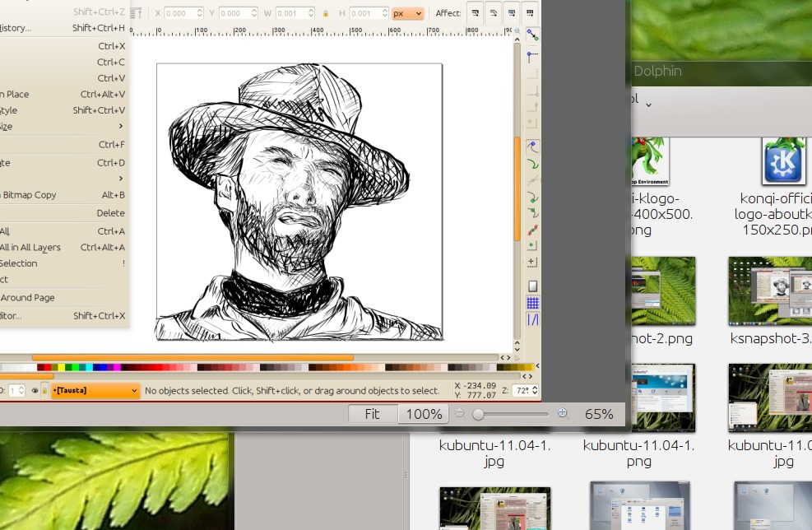Select ksnapshot-3 thumbnail in Dolphin
812x530 pixels.
(x=770, y=291)
